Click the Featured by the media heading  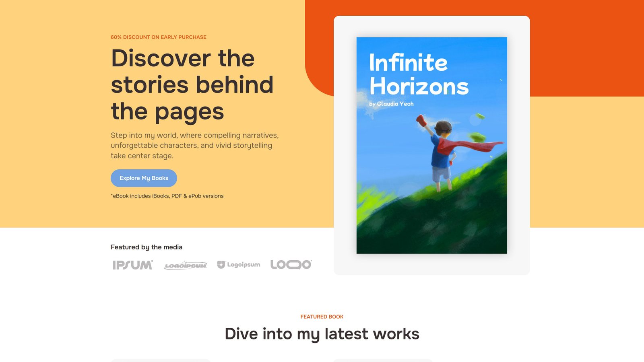point(147,247)
